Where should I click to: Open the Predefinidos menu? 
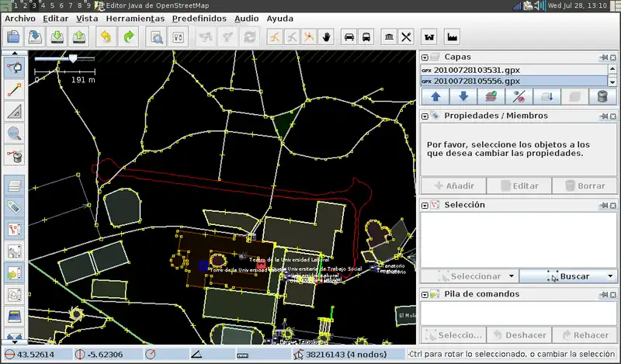(x=199, y=18)
